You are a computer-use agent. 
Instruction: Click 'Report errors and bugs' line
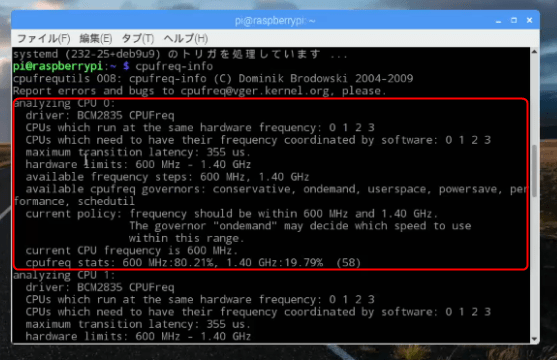click(x=200, y=91)
